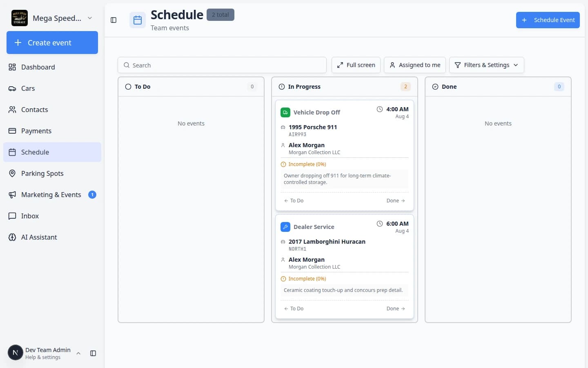Click the clock icon beside 6:00 AM
This screenshot has height=368, width=588.
coord(380,224)
